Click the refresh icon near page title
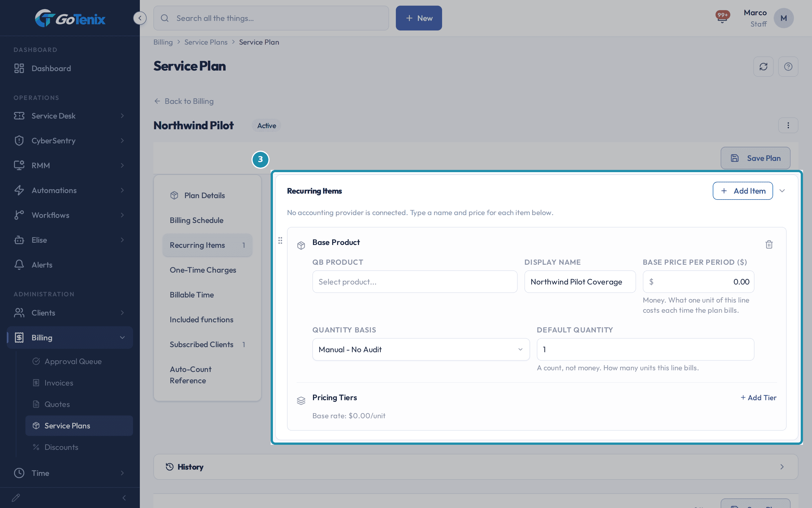 (763, 67)
